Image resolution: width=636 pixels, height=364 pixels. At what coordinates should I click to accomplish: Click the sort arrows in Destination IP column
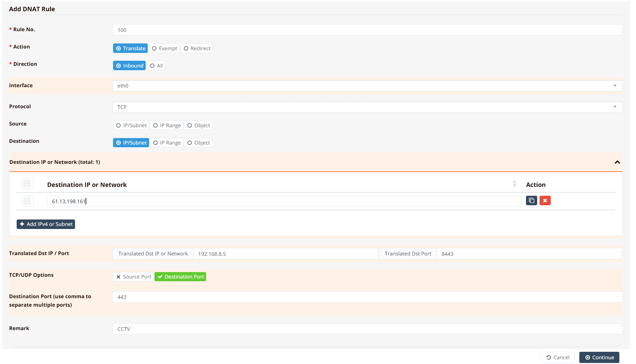click(514, 184)
